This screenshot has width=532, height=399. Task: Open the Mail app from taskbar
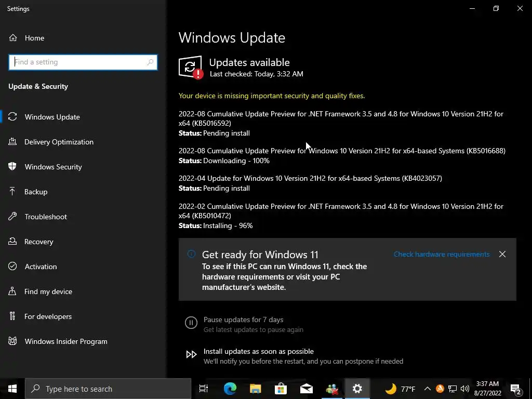306,389
